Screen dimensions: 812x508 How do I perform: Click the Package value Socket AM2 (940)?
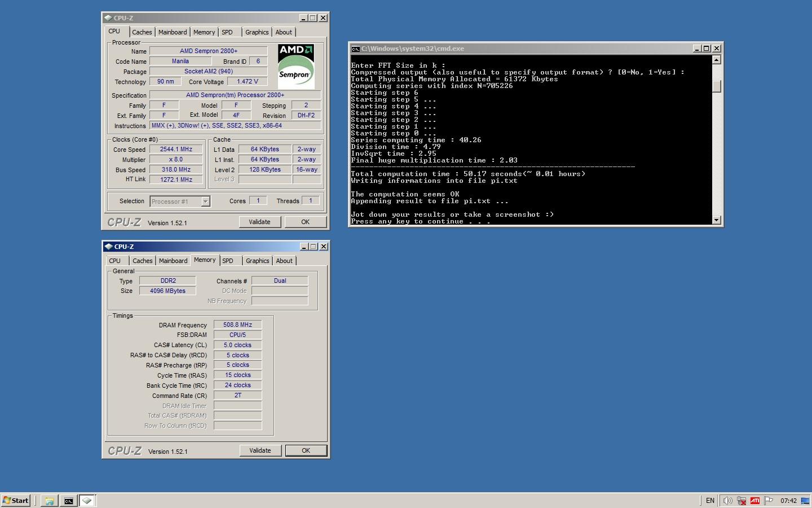click(209, 71)
